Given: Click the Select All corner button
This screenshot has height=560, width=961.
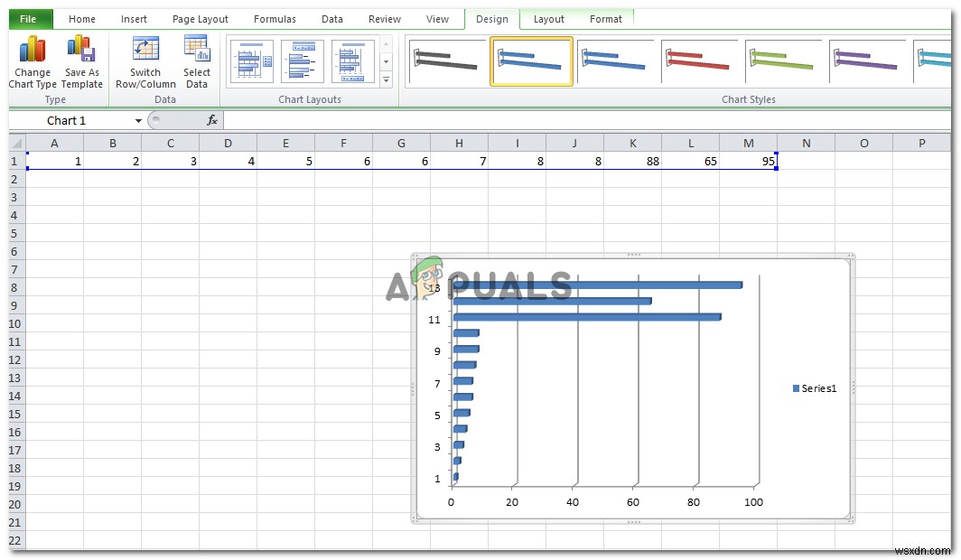Looking at the screenshot, I should 17,144.
